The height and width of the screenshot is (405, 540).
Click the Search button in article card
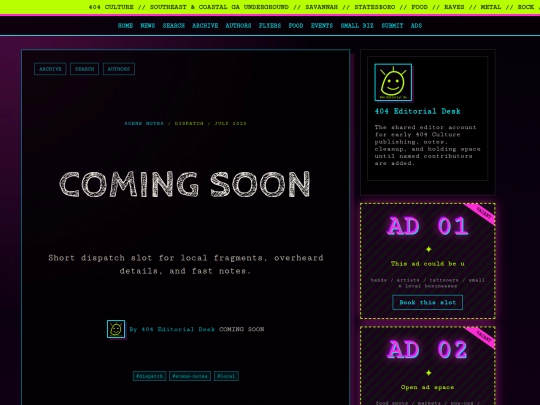pos(84,69)
